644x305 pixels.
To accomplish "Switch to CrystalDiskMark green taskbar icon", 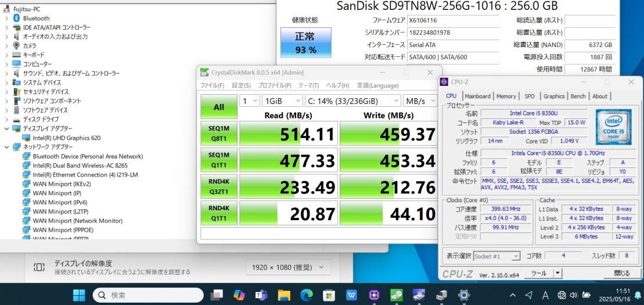I will [397, 295].
